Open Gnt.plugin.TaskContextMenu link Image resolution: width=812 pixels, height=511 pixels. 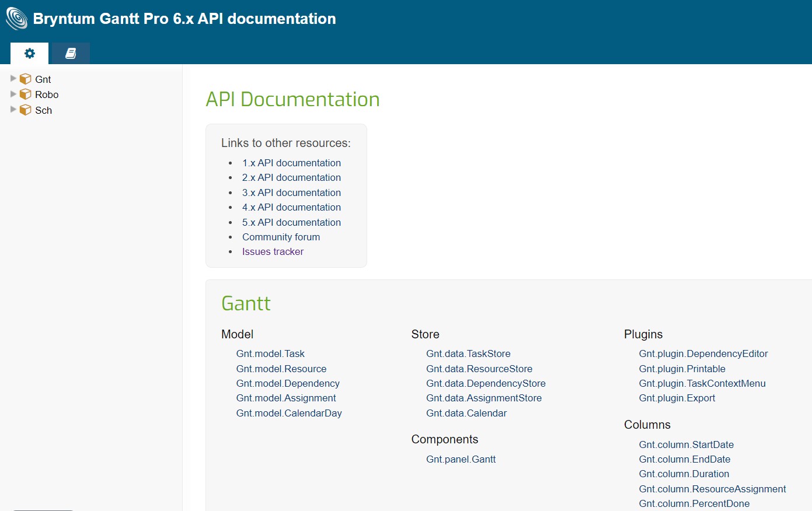click(702, 383)
